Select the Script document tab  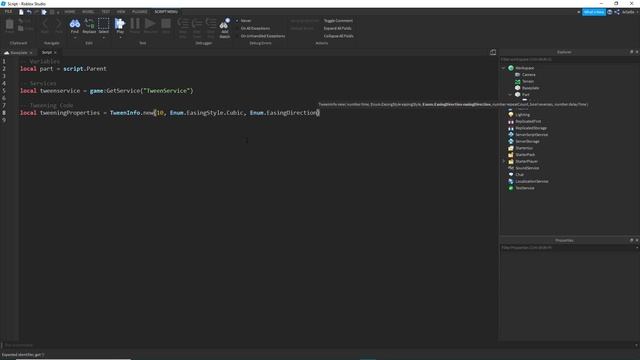point(47,52)
